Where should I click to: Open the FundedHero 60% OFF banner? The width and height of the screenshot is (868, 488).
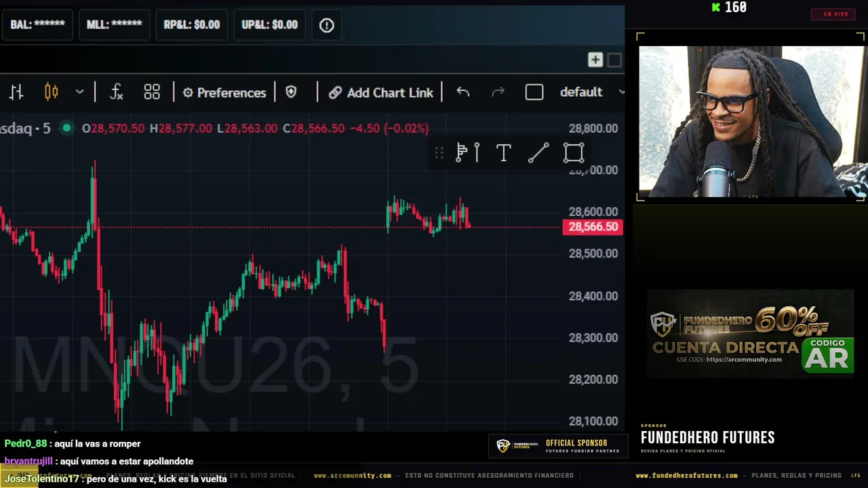pos(750,333)
